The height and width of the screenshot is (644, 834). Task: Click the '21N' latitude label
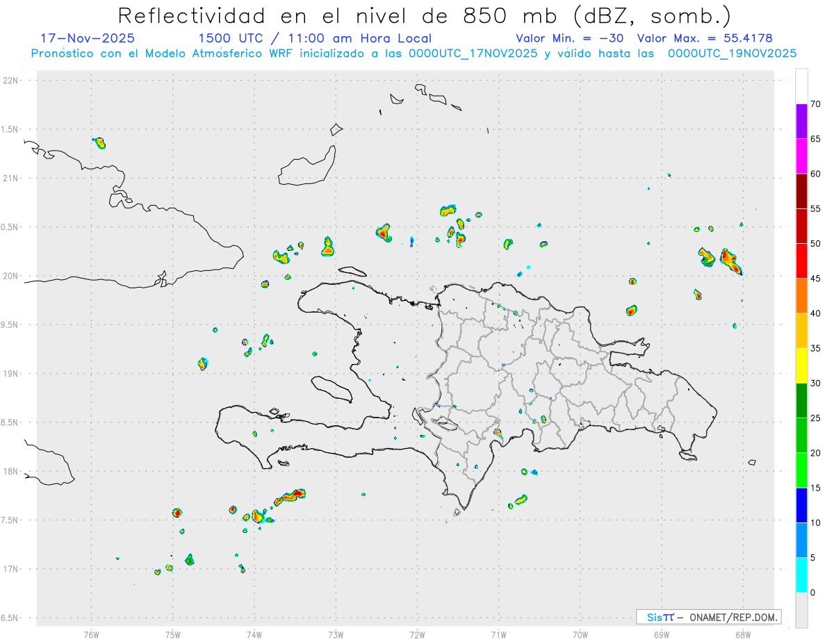point(11,178)
